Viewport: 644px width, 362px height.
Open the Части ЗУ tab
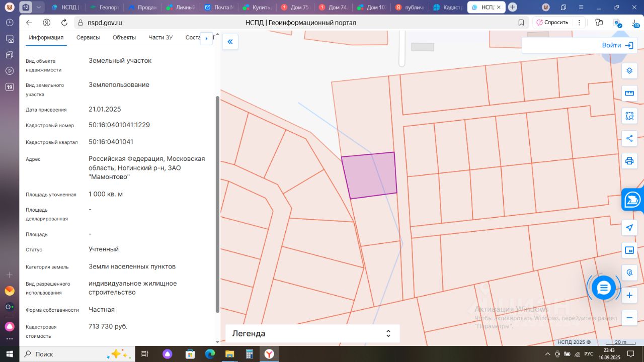[x=160, y=38]
